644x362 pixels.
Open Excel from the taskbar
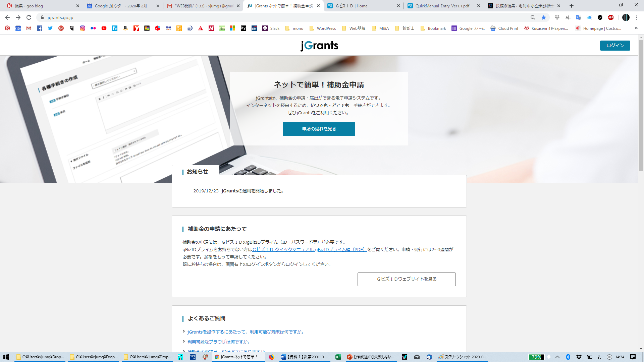click(x=338, y=357)
